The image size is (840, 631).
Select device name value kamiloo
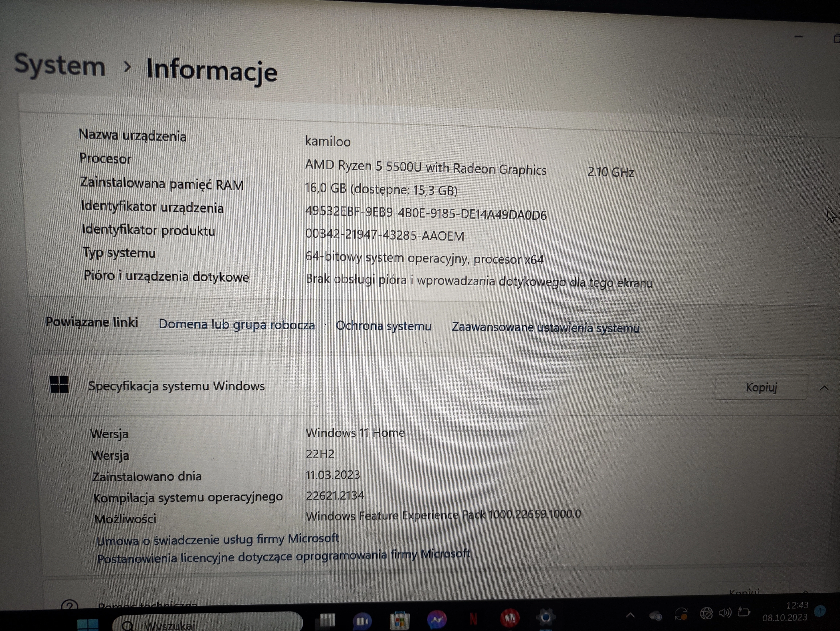[328, 141]
